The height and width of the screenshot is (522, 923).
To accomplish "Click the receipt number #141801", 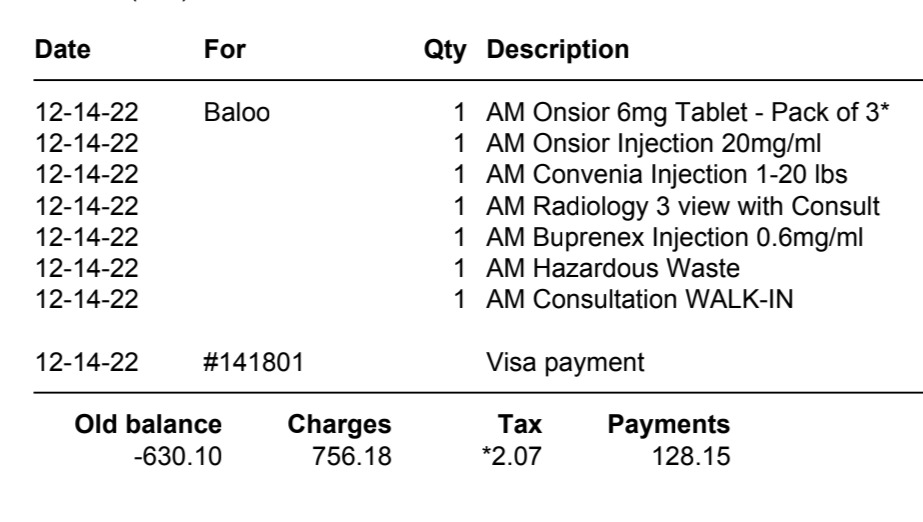I will pyautogui.click(x=254, y=363).
